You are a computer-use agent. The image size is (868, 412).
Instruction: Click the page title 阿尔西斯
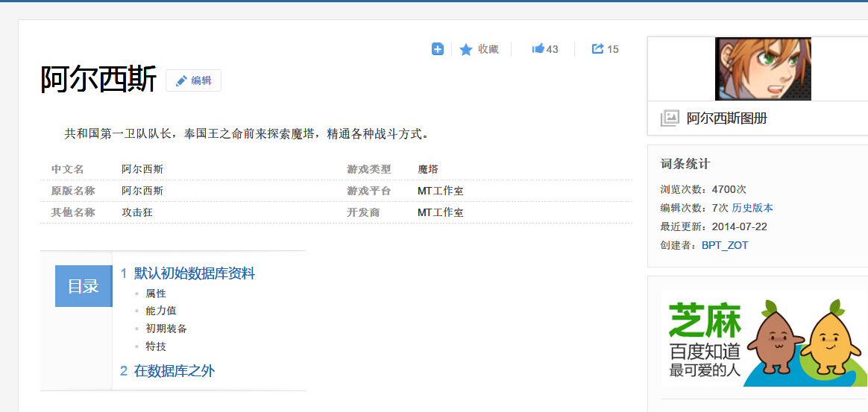coord(98,80)
